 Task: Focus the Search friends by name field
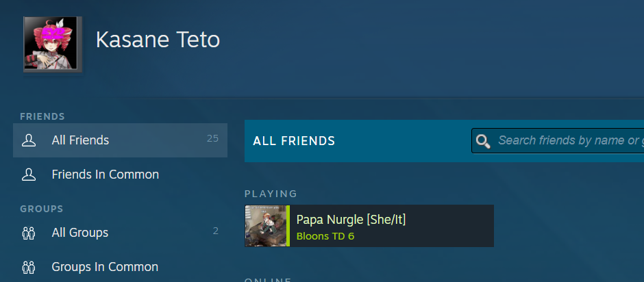click(x=569, y=141)
